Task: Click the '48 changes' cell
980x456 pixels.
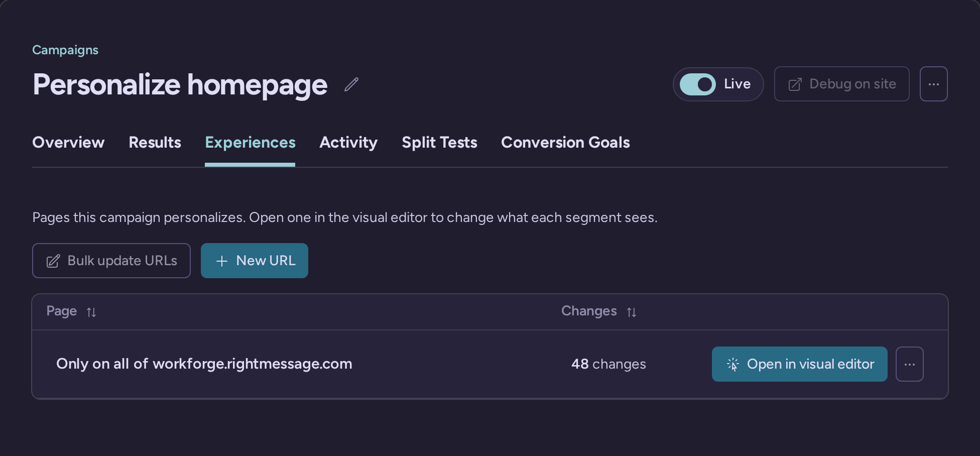Action: point(608,364)
